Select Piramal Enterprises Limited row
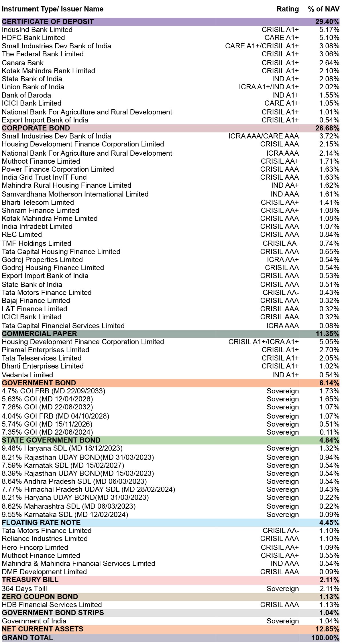The width and height of the screenshot is (342, 644). (171, 350)
